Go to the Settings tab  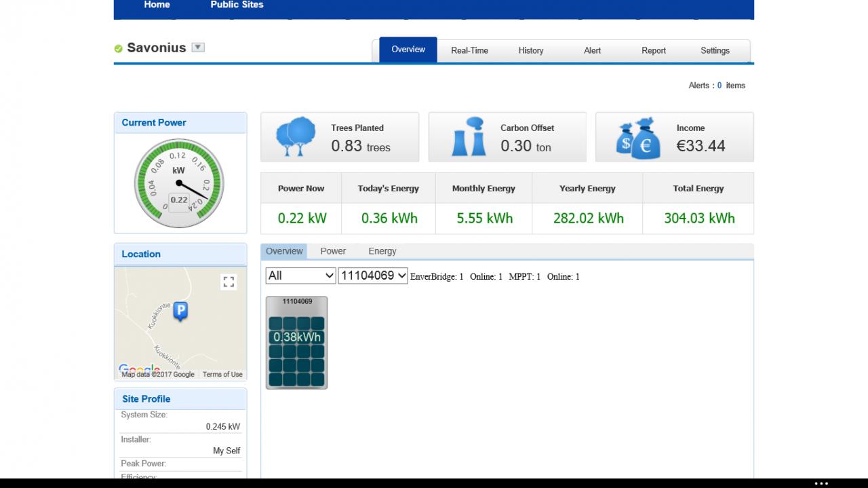715,50
